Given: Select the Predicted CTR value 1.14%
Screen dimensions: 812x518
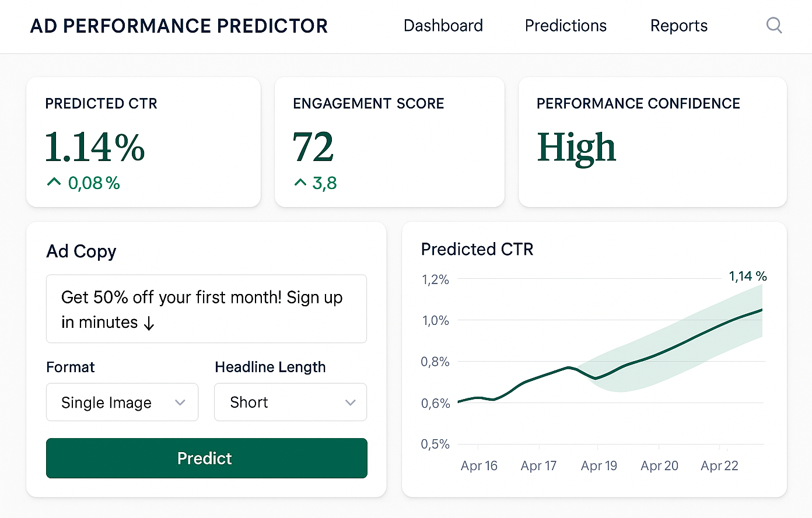Looking at the screenshot, I should tap(94, 147).
